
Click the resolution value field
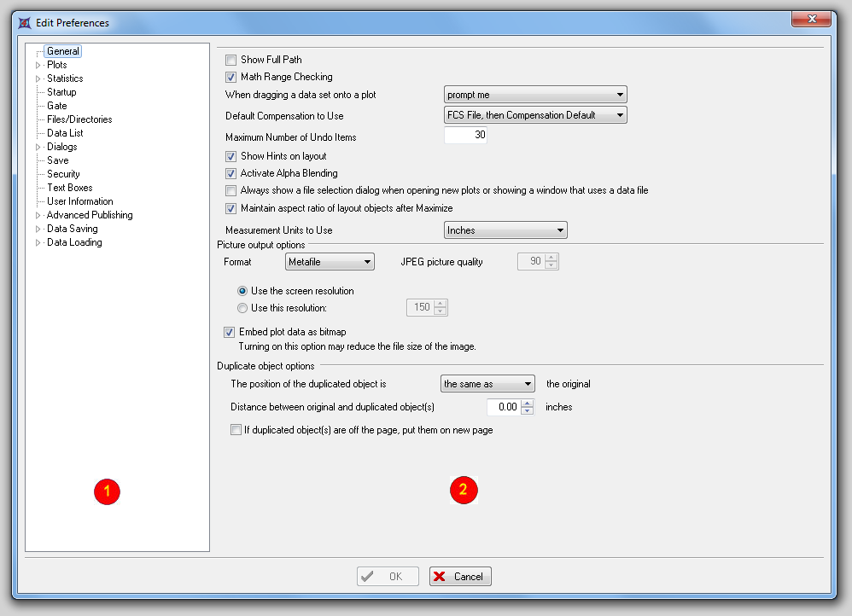[421, 307]
